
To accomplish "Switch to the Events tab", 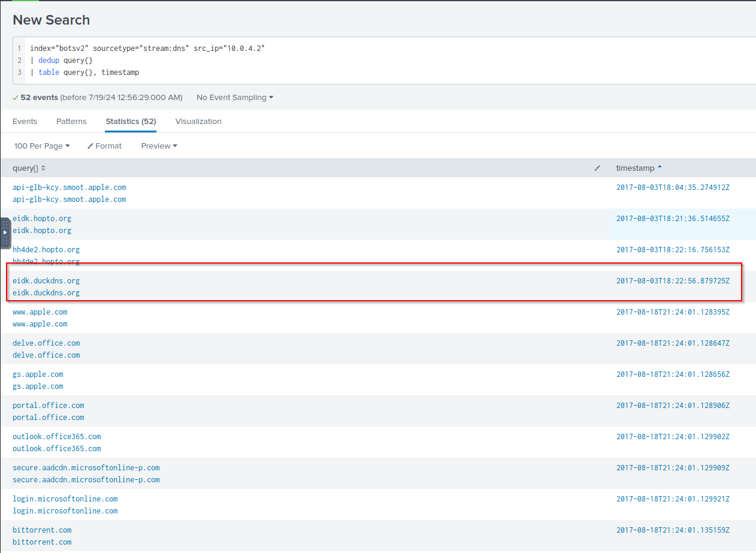I will click(x=25, y=121).
